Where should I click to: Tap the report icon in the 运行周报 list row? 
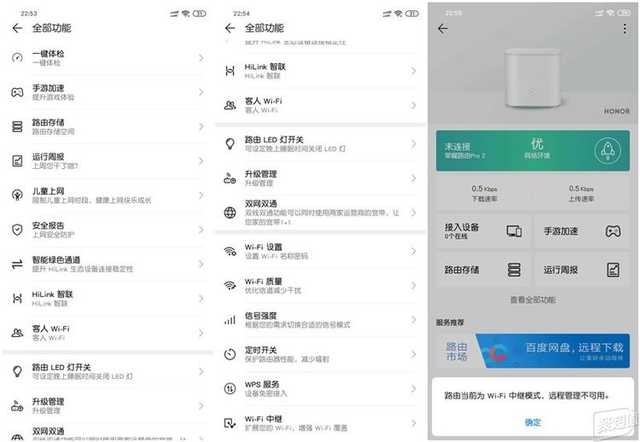pos(17,161)
